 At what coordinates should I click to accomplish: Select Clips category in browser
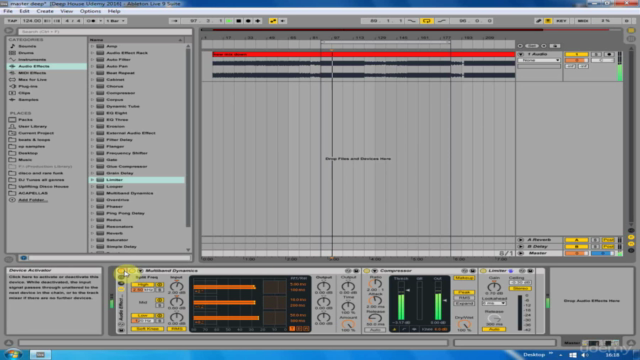[x=24, y=93]
